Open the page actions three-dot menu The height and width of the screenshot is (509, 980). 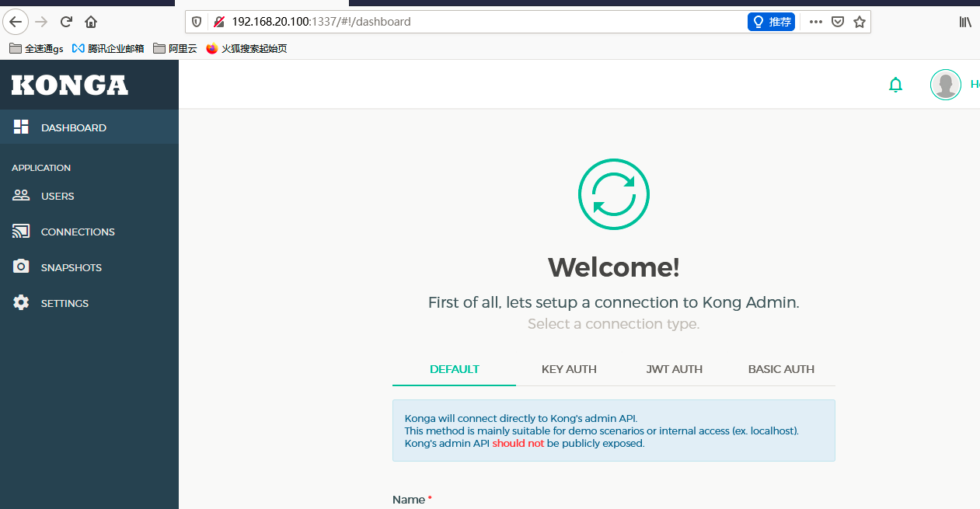[815, 22]
